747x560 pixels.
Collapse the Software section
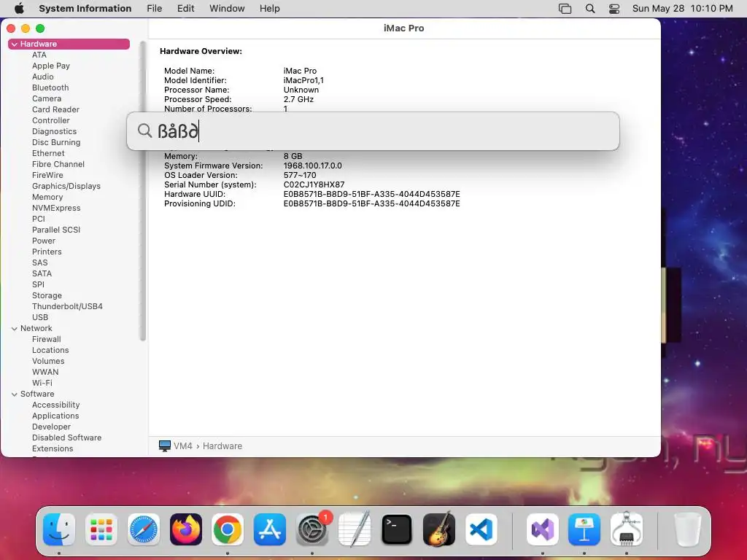click(15, 394)
